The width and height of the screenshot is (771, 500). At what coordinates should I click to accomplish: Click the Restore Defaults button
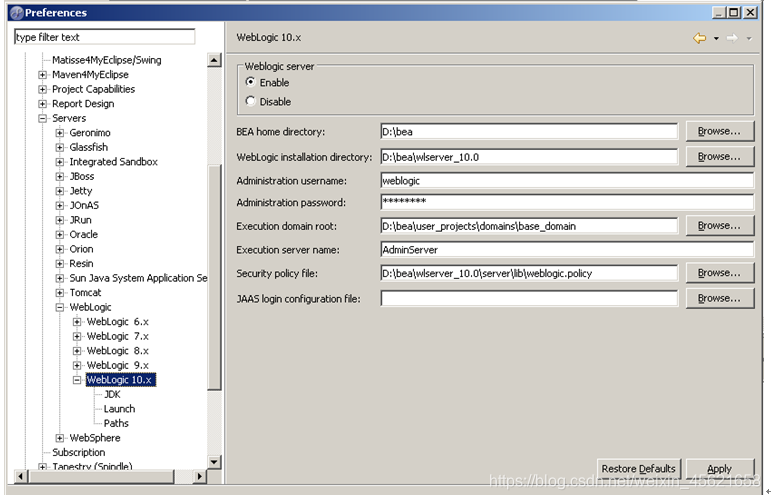coord(638,469)
